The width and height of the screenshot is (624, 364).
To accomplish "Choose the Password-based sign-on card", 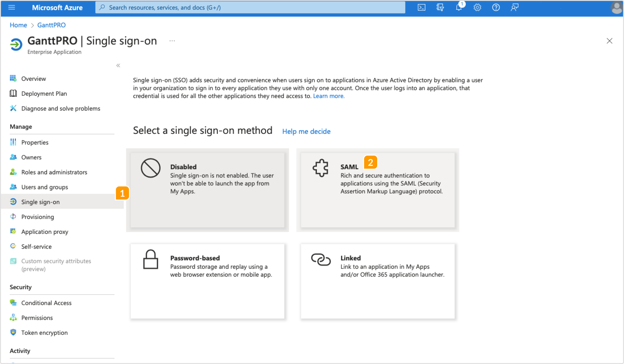I will click(208, 281).
